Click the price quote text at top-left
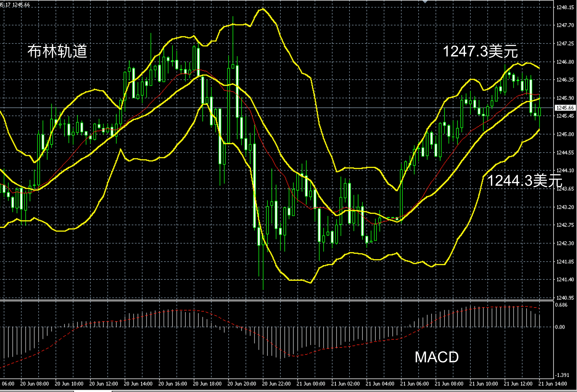The width and height of the screenshot is (577, 392). point(15,5)
